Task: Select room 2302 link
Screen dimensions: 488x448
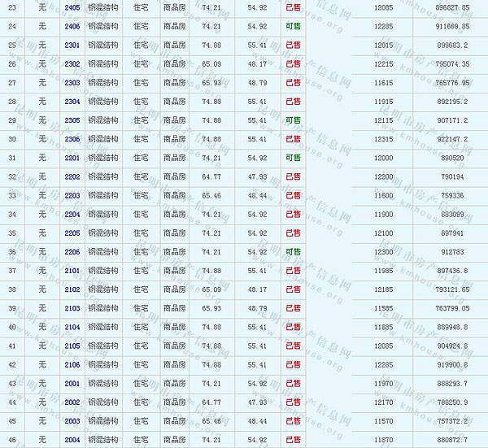Action: 72,63
